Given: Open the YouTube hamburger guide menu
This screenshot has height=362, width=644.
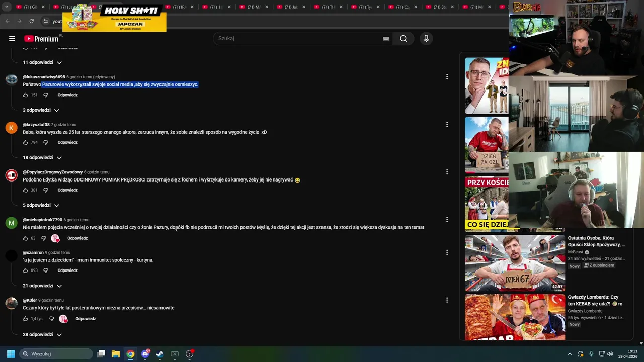Looking at the screenshot, I should tap(12, 39).
